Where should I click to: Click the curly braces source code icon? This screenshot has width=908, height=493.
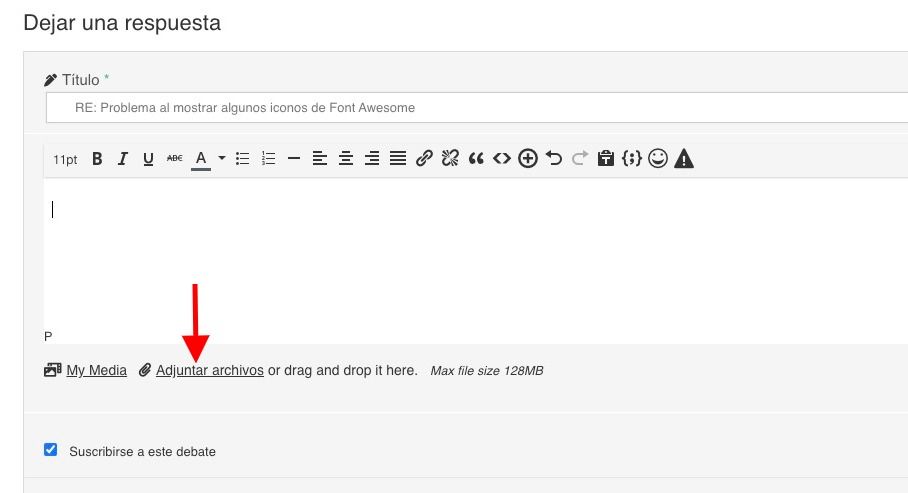pyautogui.click(x=632, y=158)
